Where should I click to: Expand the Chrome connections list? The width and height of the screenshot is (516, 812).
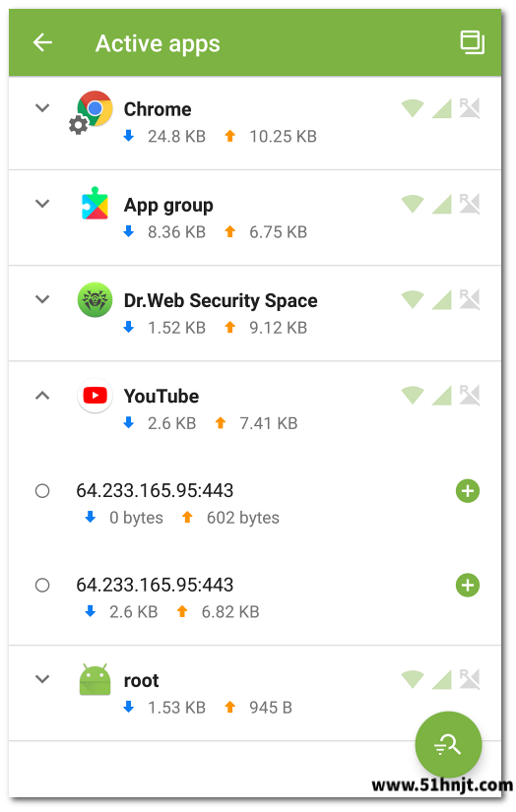click(42, 107)
